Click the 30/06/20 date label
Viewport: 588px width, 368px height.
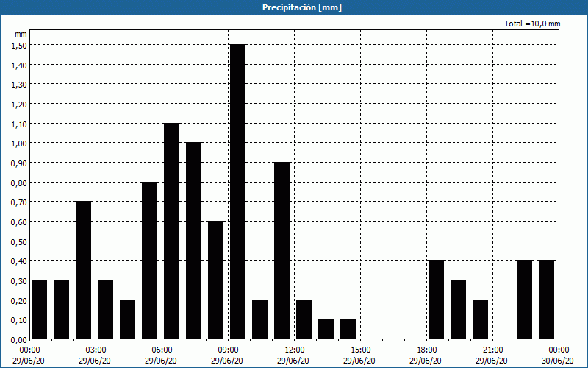[558, 361]
